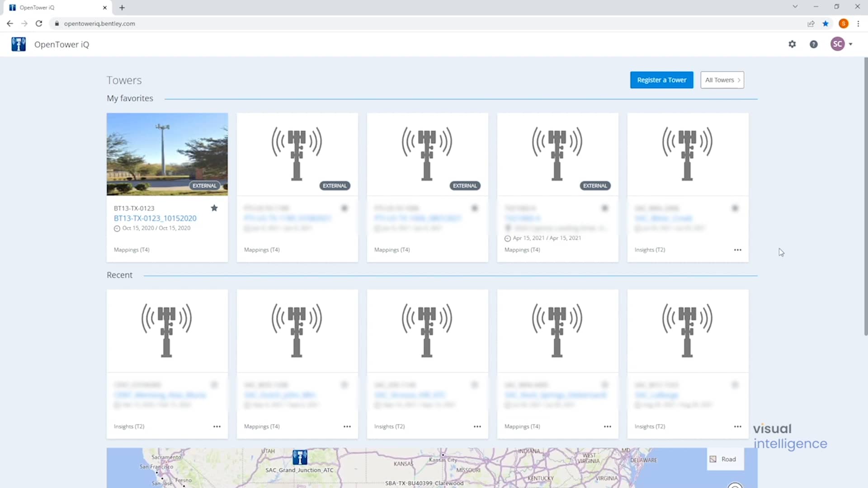Expand the All Towers dropdown
The width and height of the screenshot is (868, 488).
point(722,80)
